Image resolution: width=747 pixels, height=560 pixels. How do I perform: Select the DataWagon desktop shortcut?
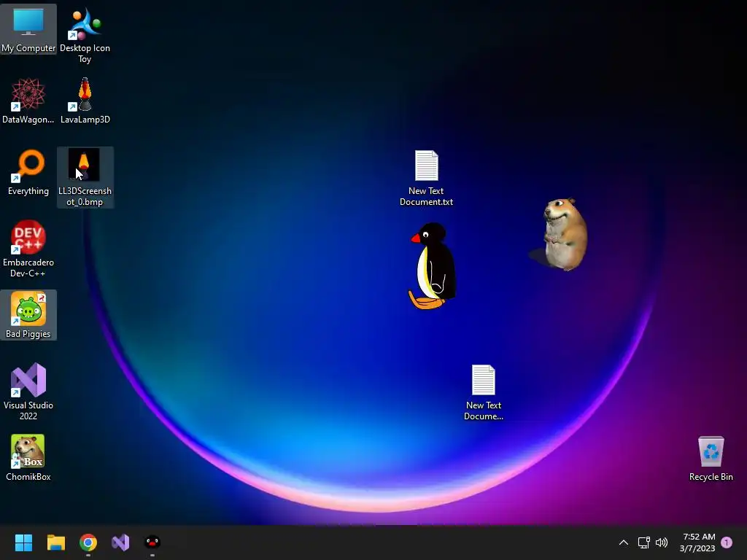coord(28,101)
